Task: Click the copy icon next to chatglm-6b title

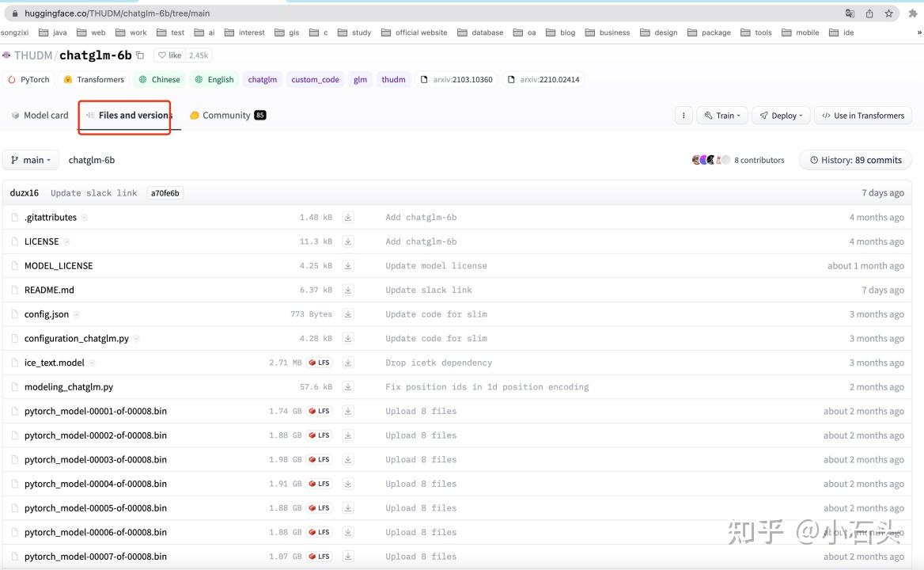Action: click(139, 55)
